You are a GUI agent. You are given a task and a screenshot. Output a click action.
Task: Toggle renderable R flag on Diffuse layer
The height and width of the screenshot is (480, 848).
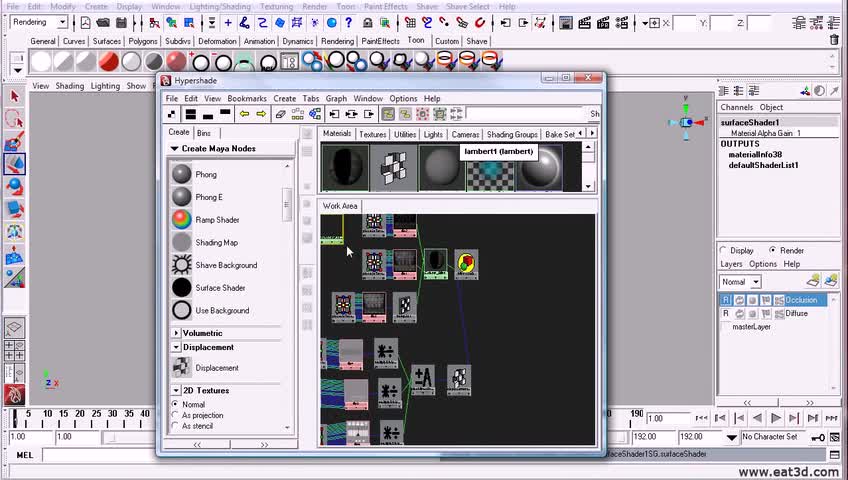coord(726,314)
